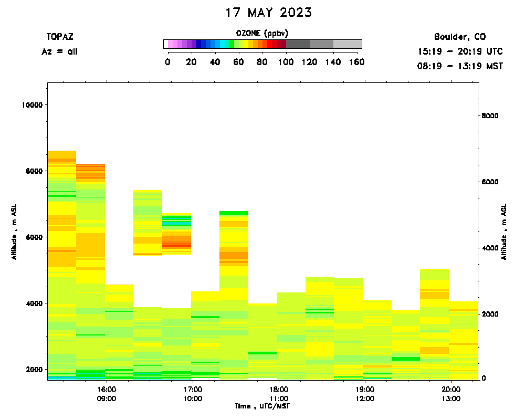Click the dark gray 100-120 colorbar segment
Viewport: 525px width, 420px height.
point(298,44)
